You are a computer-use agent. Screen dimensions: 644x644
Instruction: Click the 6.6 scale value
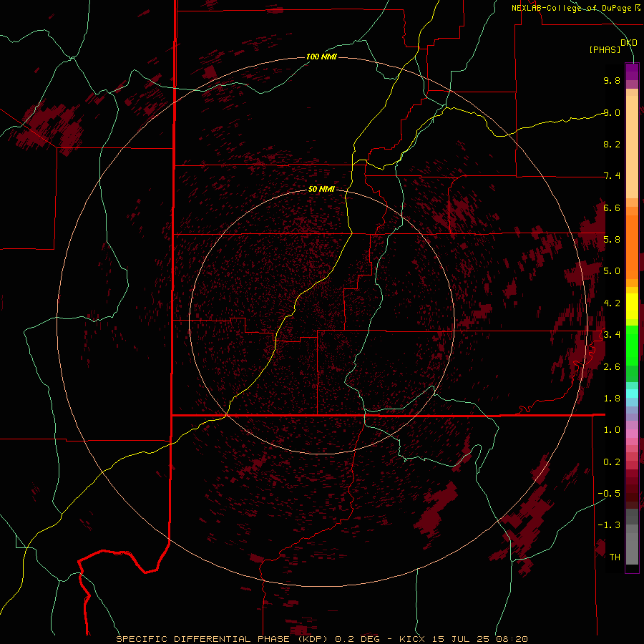coord(612,208)
